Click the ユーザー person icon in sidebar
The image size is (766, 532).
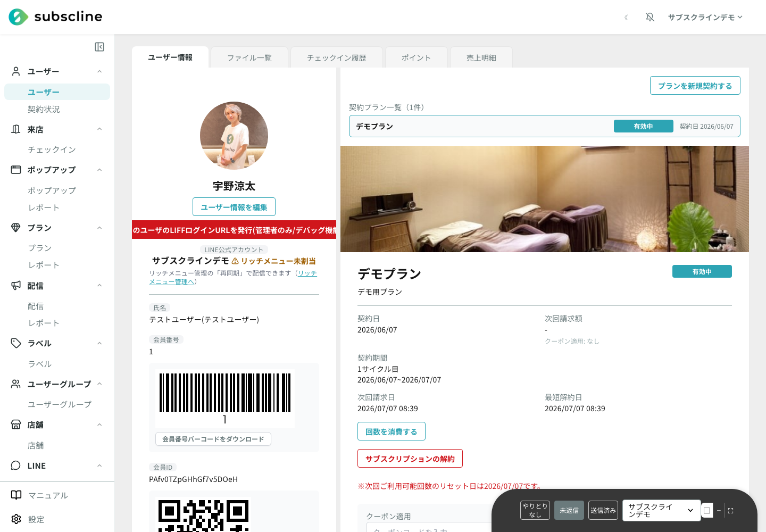click(x=16, y=71)
